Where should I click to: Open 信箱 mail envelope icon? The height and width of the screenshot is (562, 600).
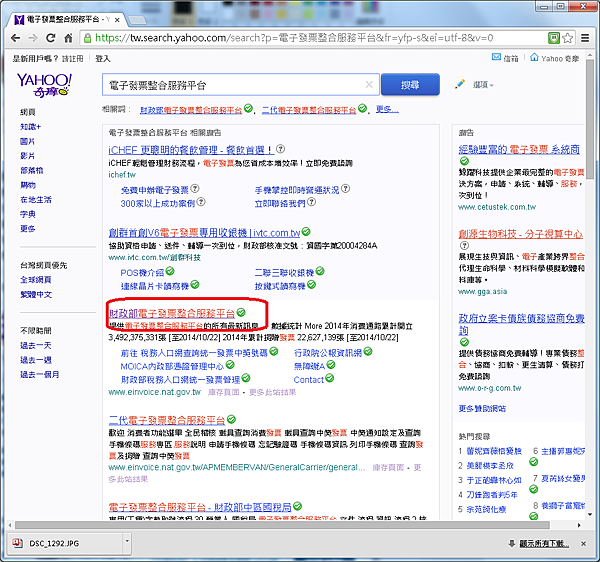click(x=496, y=59)
